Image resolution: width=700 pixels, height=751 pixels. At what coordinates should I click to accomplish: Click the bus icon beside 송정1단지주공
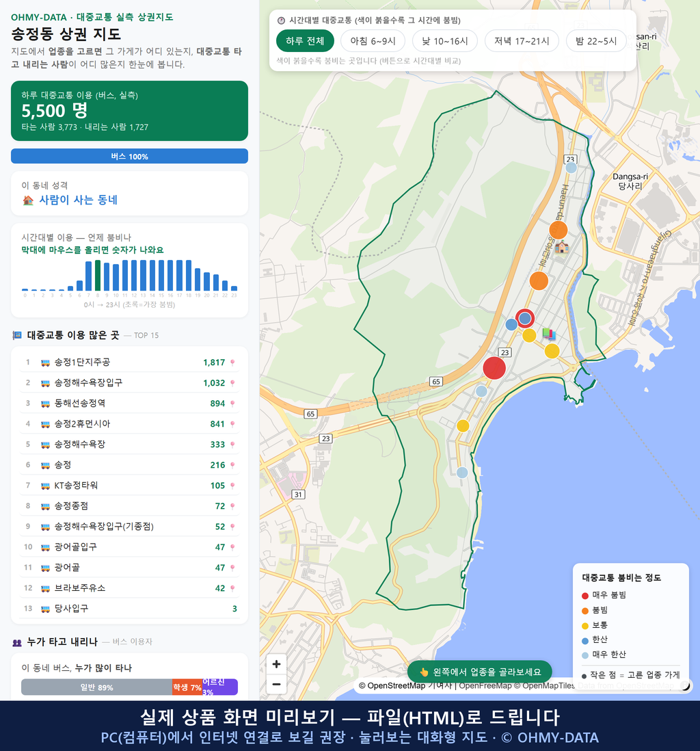click(x=46, y=363)
